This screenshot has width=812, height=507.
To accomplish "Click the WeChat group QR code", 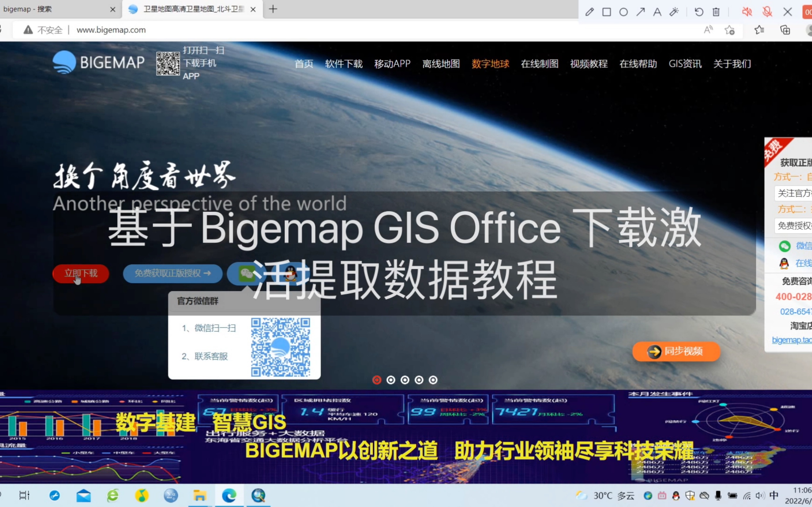I will [280, 347].
